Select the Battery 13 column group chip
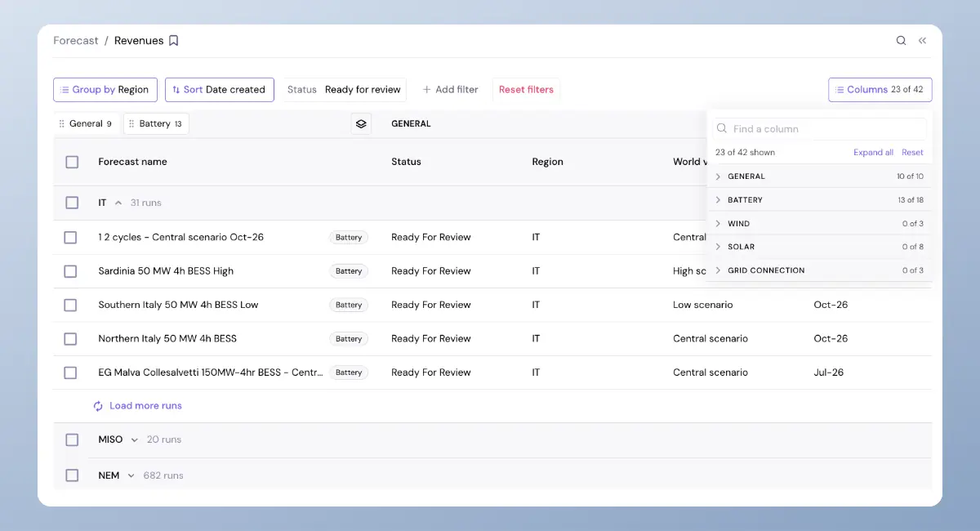Image resolution: width=980 pixels, height=531 pixels. (x=156, y=124)
